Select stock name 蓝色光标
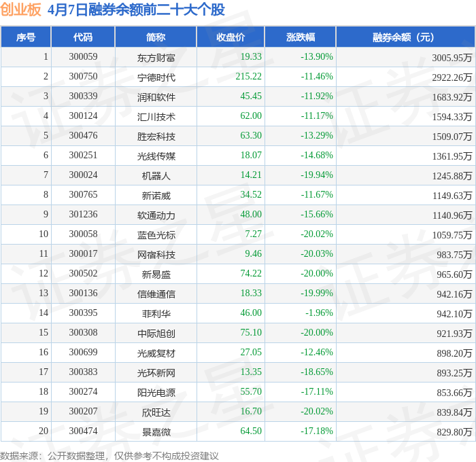 click(156, 235)
